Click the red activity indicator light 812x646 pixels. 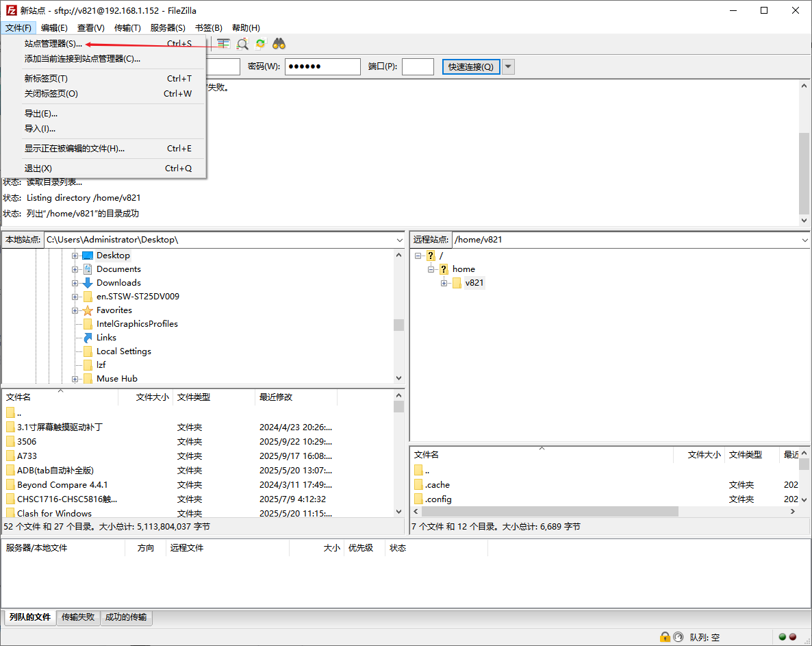pyautogui.click(x=793, y=637)
